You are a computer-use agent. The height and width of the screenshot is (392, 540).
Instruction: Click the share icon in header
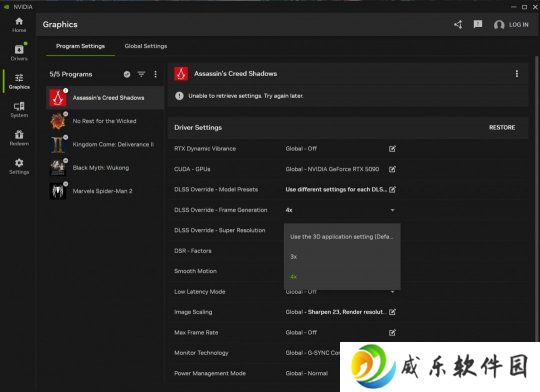point(458,25)
